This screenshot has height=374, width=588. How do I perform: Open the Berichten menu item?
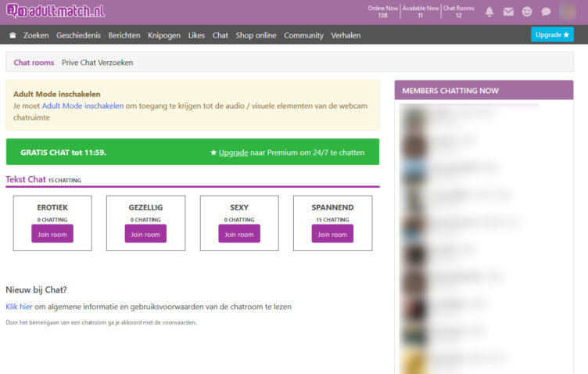click(124, 35)
